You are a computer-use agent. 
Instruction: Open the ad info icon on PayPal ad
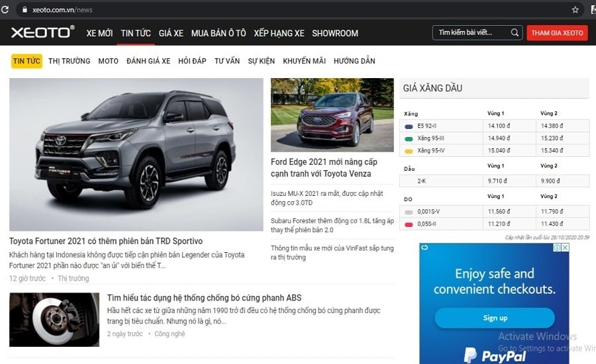[557, 248]
